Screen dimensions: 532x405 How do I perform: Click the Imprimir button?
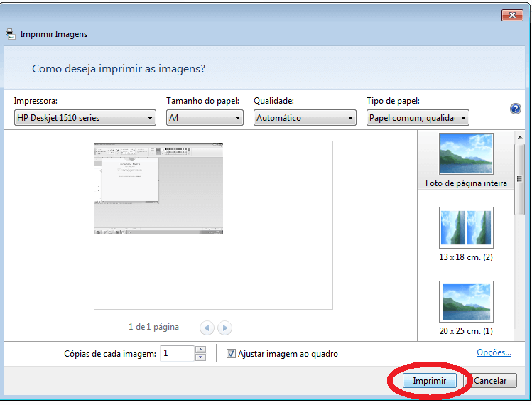(430, 381)
